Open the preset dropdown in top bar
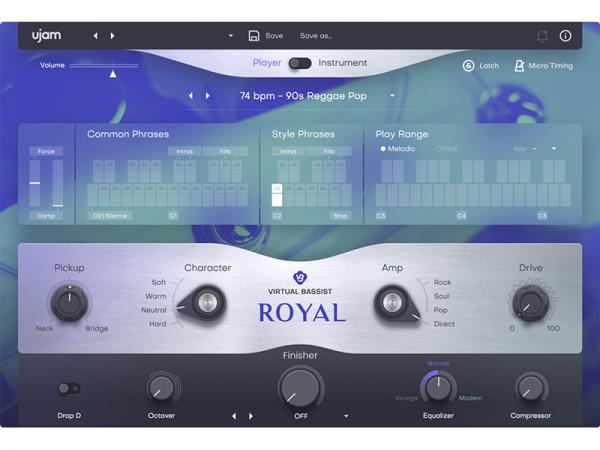600x450 pixels. (x=231, y=36)
